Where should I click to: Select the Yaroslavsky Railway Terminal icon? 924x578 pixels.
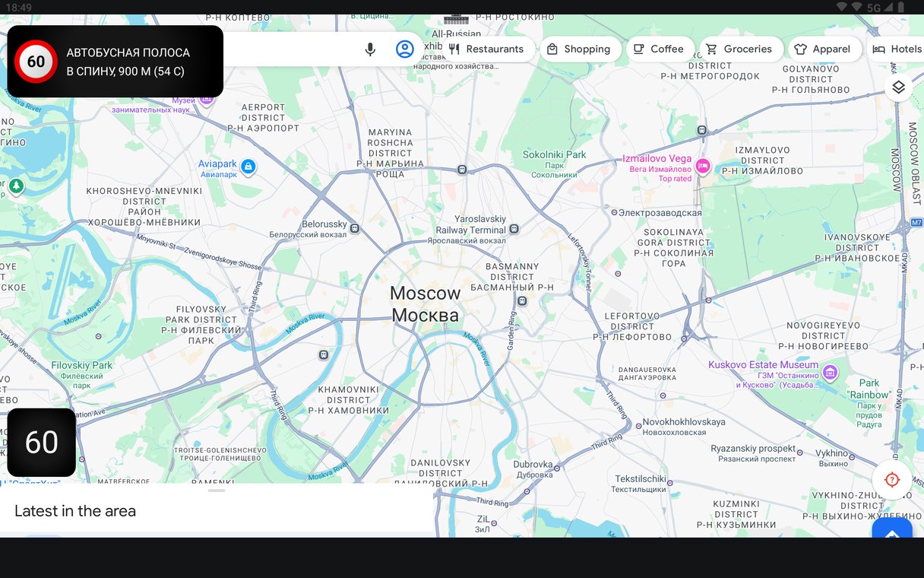514,228
